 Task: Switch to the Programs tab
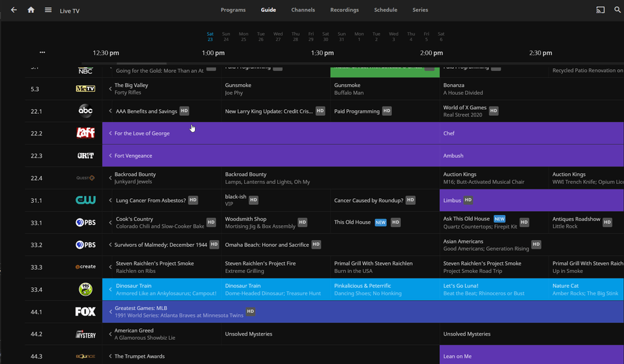233,10
